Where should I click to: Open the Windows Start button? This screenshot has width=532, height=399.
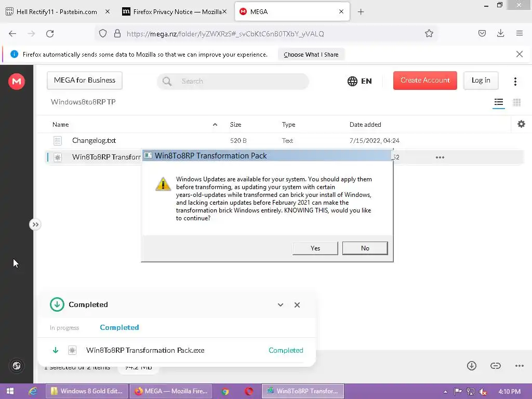click(10, 391)
